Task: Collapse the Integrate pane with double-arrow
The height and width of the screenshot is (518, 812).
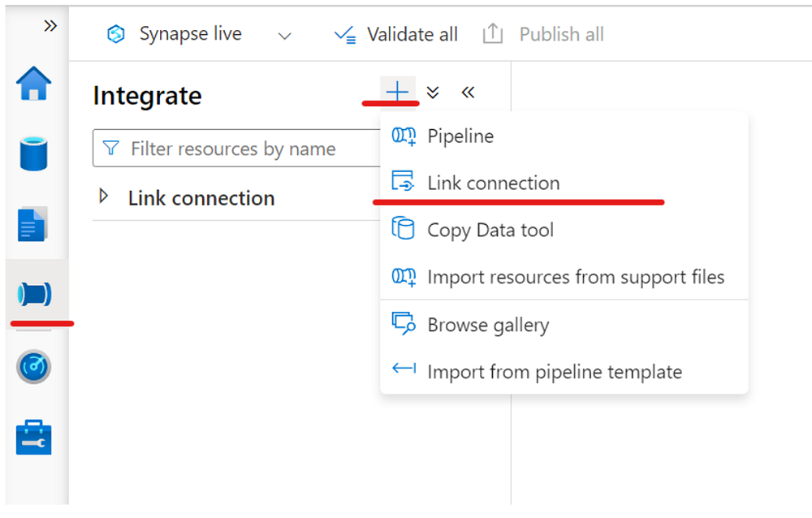Action: [468, 93]
